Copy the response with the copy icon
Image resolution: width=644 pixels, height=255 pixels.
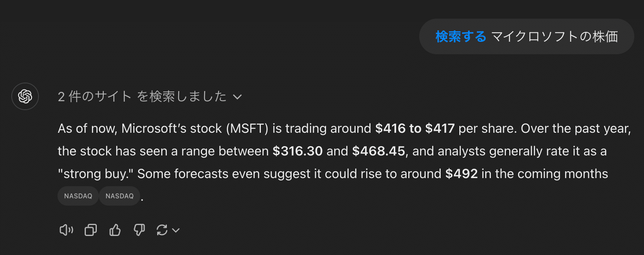pos(91,230)
